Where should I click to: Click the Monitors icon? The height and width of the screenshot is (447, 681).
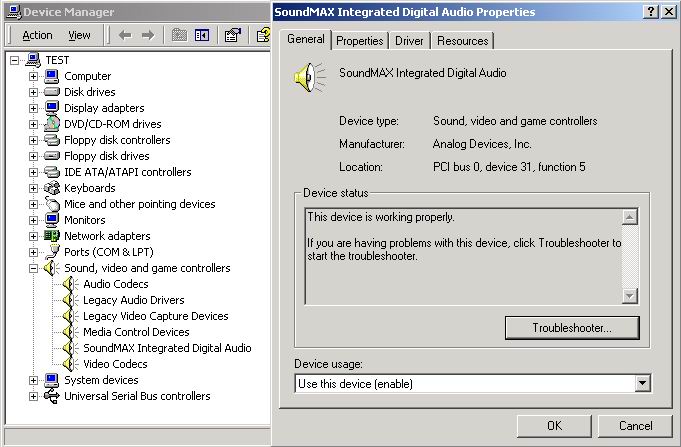pos(52,220)
